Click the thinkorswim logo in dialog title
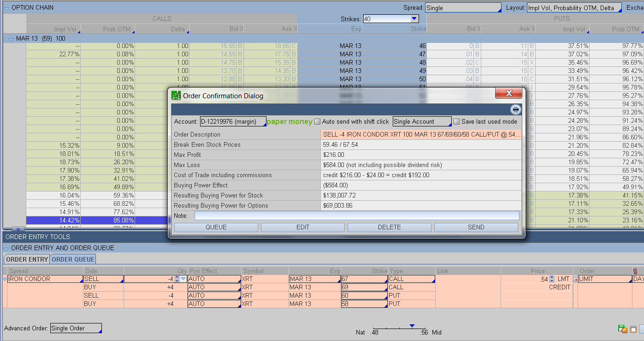 click(176, 96)
